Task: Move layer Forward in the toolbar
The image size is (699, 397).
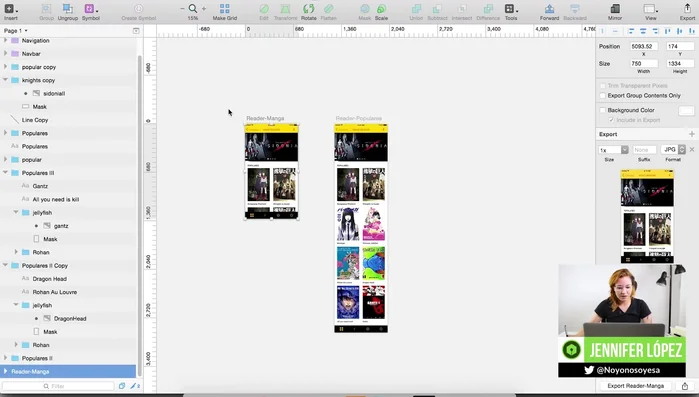Action: coord(549,12)
